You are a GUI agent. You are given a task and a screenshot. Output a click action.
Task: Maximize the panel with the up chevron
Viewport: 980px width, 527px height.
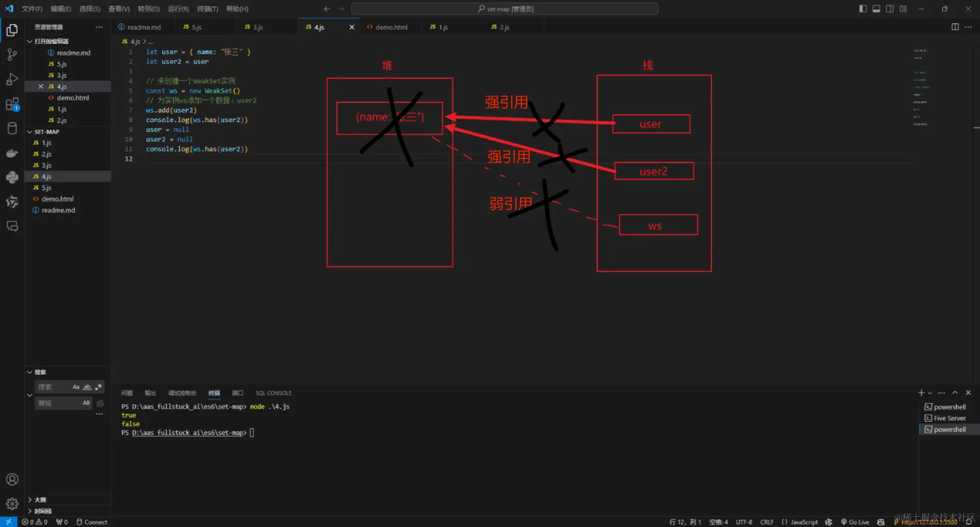[x=955, y=393]
